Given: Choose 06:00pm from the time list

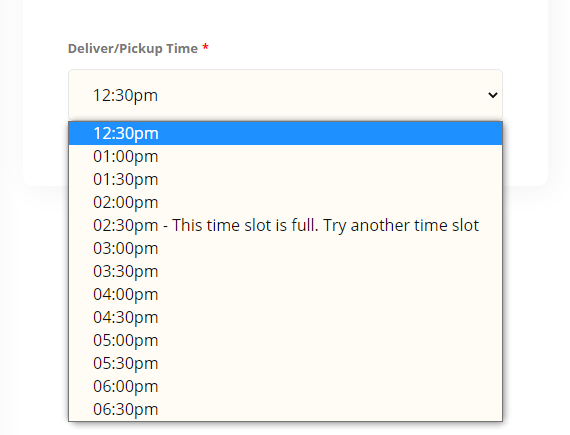Looking at the screenshot, I should [x=285, y=386].
